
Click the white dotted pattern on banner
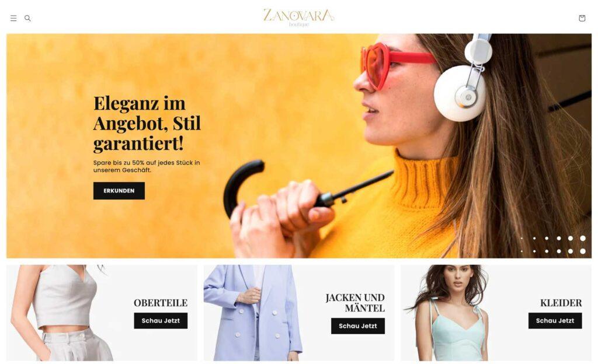[x=553, y=244]
